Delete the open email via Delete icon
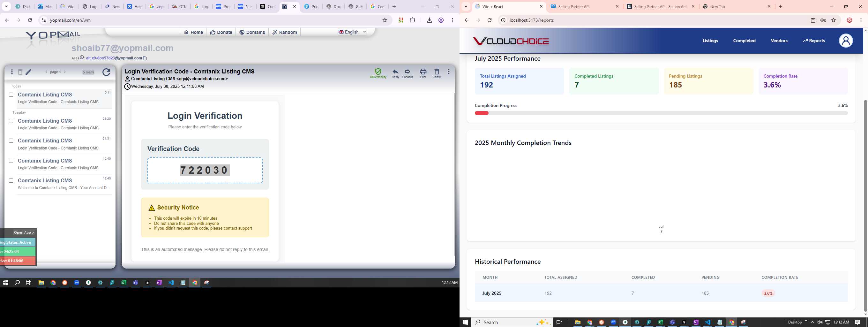 click(436, 73)
